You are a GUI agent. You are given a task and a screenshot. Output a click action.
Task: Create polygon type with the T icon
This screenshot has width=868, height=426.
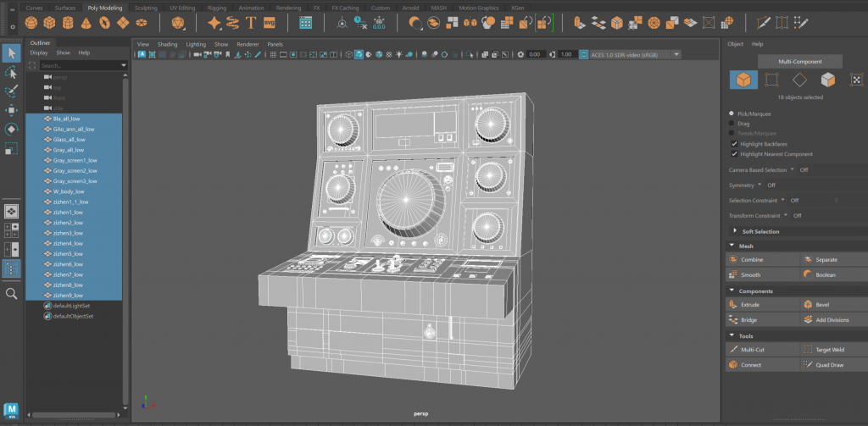pos(251,23)
